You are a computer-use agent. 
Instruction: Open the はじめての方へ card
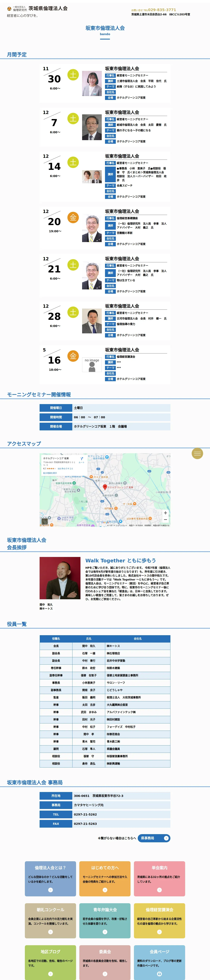[x=105, y=878]
